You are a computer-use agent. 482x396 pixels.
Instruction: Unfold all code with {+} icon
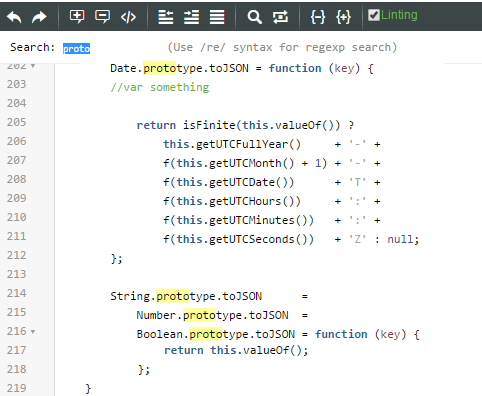pos(343,17)
